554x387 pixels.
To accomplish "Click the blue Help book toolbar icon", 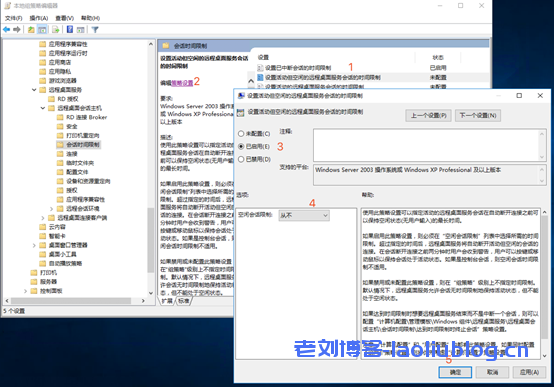I will tap(70, 29).
